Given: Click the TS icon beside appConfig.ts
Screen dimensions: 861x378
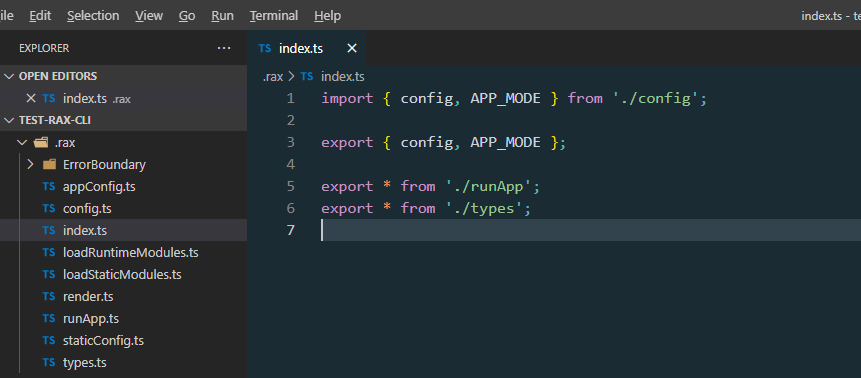Looking at the screenshot, I should coord(49,187).
